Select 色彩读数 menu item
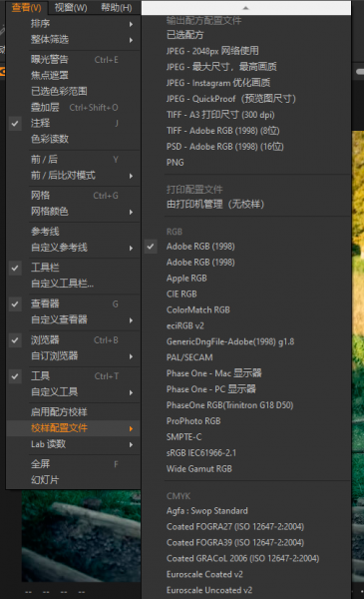364x599 pixels. click(74, 139)
